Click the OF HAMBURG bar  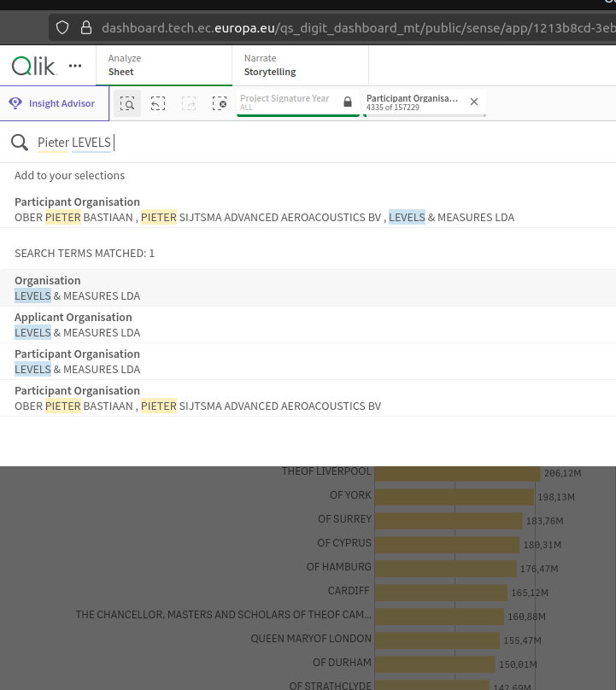click(x=446, y=569)
